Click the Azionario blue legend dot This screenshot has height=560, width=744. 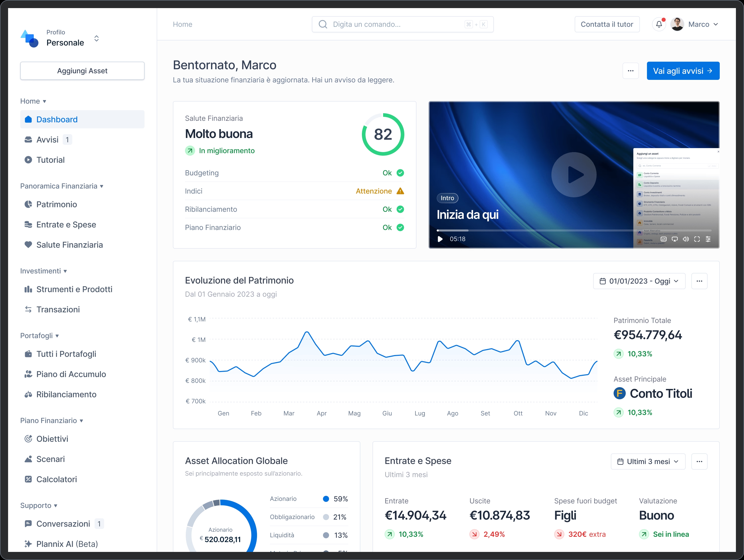click(325, 499)
